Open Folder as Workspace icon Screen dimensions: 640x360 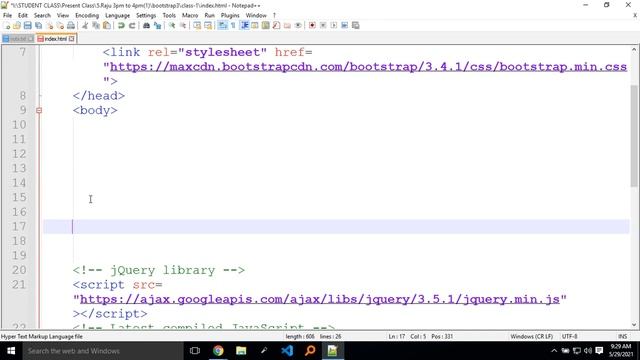tap(287, 25)
